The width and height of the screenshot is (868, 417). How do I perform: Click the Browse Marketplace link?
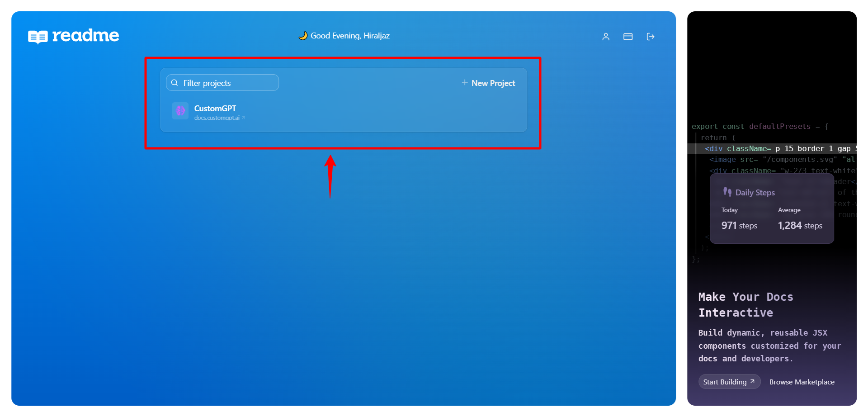pos(802,382)
